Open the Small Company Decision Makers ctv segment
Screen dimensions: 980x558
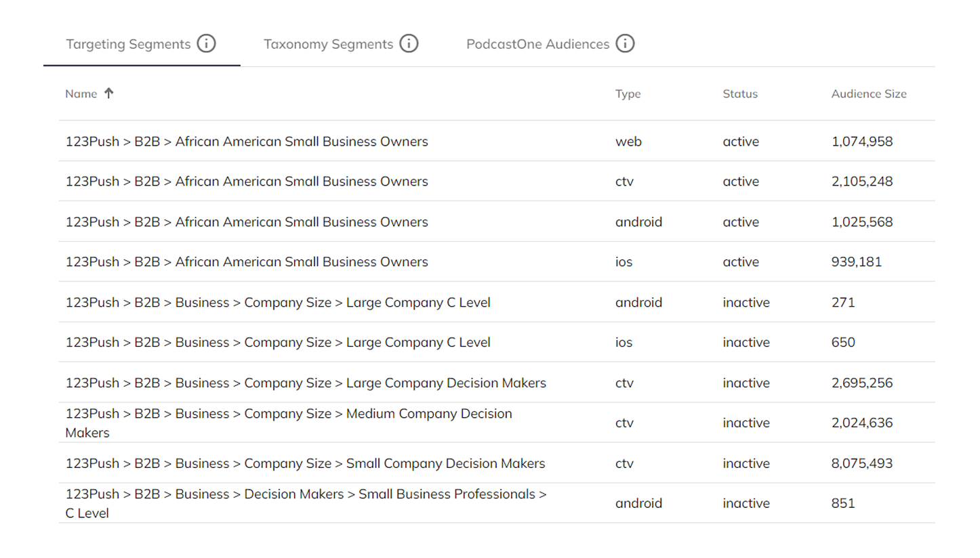pos(305,463)
